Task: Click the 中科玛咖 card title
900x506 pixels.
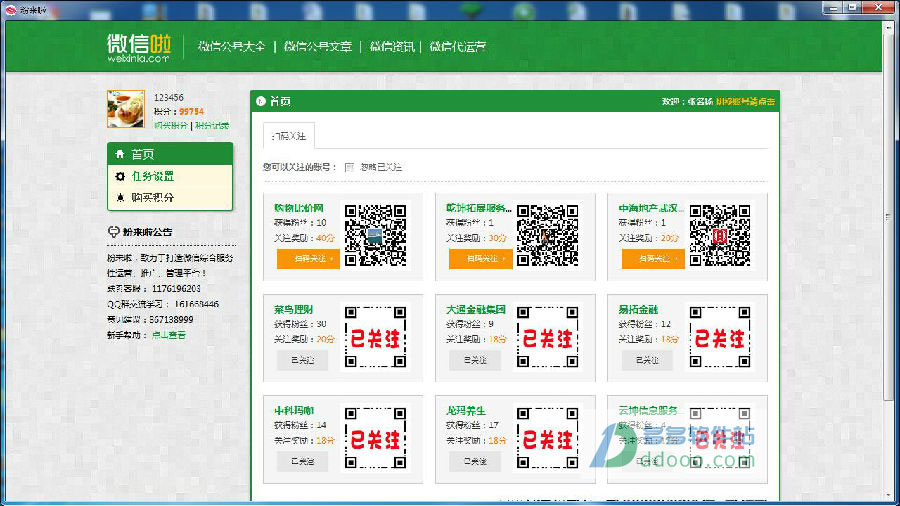Action: [294, 411]
